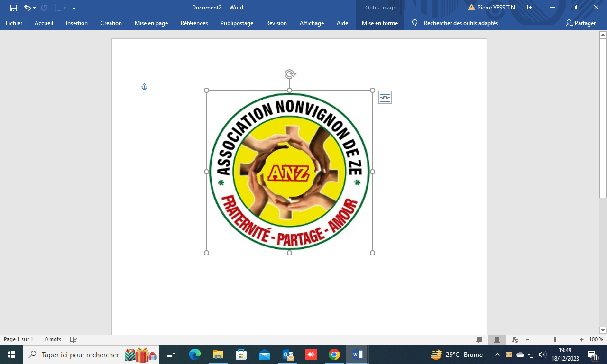Click the volume speaker tray icon
607x364 pixels.
(543, 355)
